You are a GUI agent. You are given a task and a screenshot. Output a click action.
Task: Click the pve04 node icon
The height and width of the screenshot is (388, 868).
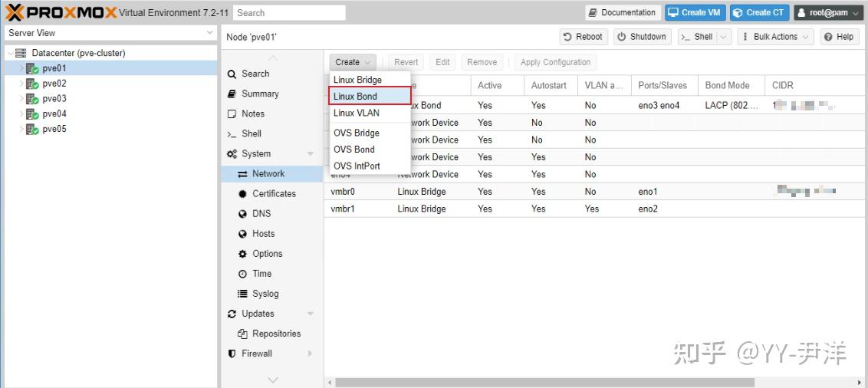(x=32, y=114)
